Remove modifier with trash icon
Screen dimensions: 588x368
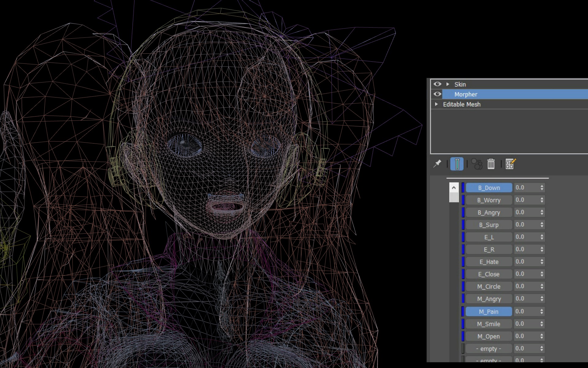[x=491, y=164]
